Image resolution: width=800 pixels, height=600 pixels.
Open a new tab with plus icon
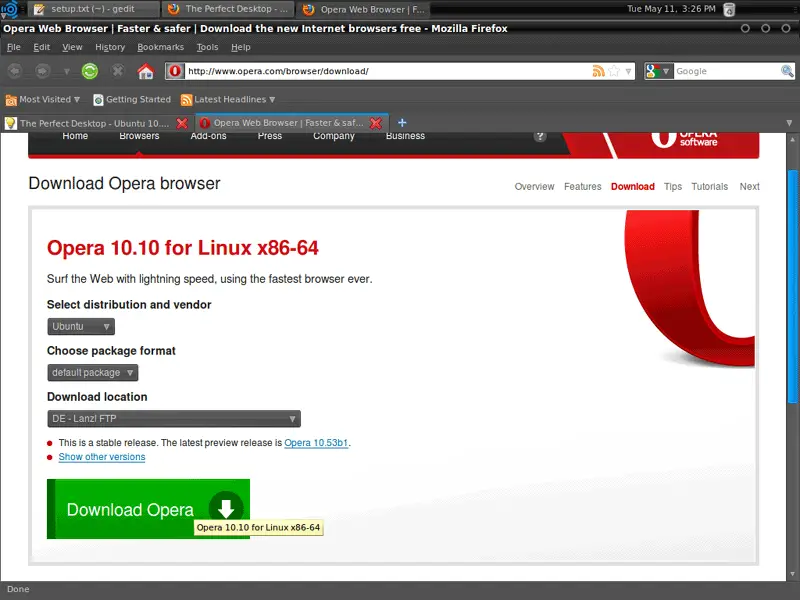point(402,122)
